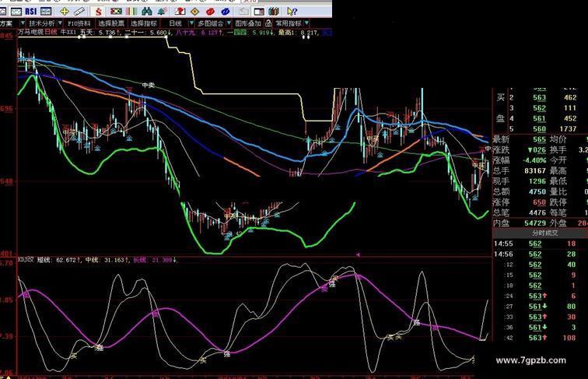This screenshot has width=588, height=379.
Task: Click the 总笔 value 4476
Action: (537, 212)
